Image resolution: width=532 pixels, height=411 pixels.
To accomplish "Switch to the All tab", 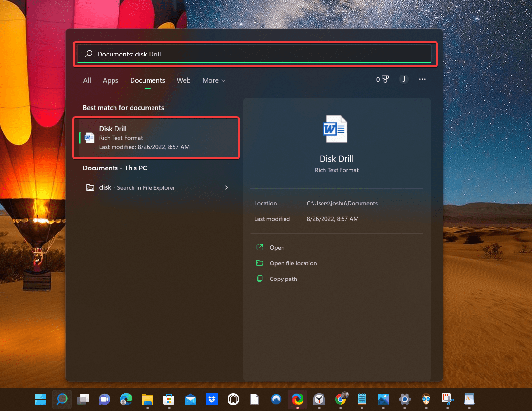I will (x=87, y=80).
